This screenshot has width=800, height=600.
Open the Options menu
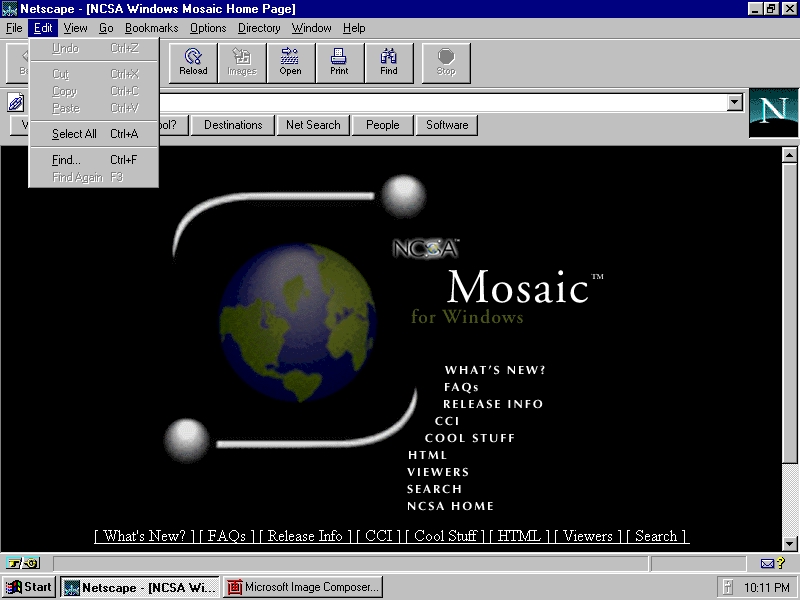(208, 28)
